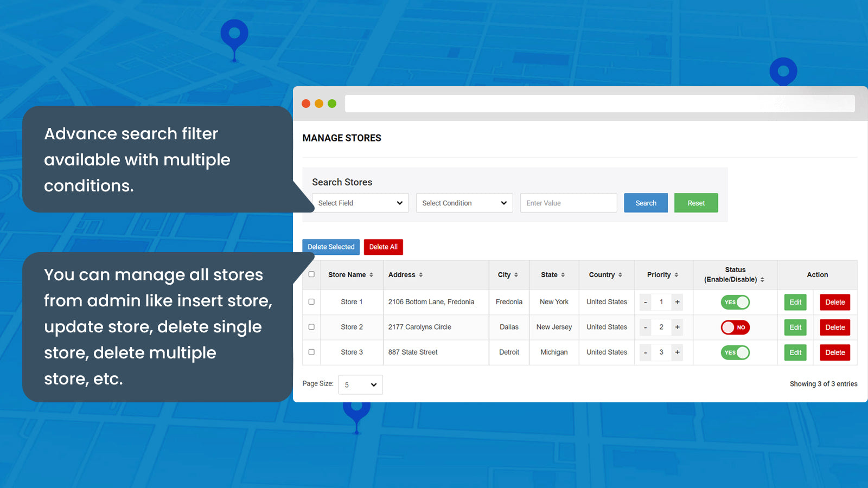Image resolution: width=868 pixels, height=488 pixels.
Task: Click the orange window minimize dot
Action: [x=319, y=104]
